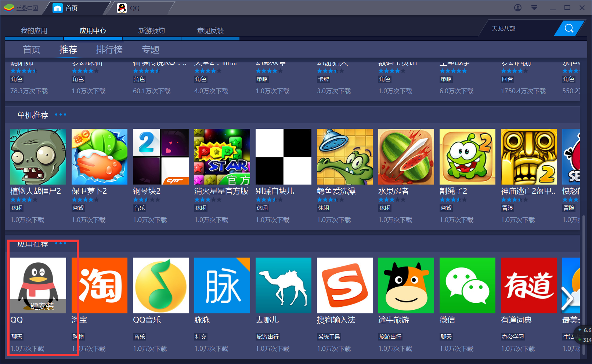Image resolution: width=592 pixels, height=364 pixels.
Task: Click the search magnifier button
Action: pyautogui.click(x=569, y=28)
